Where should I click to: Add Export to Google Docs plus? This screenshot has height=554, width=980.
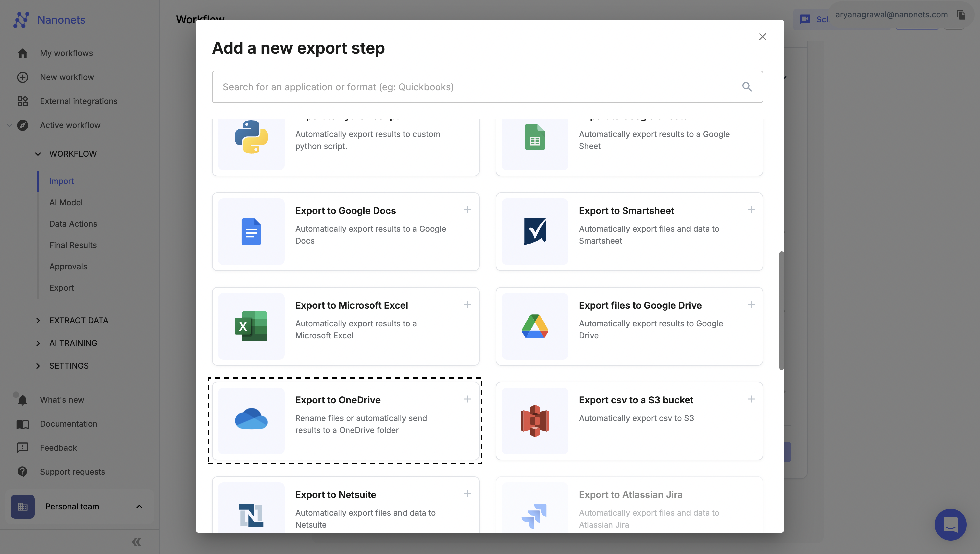[x=468, y=210]
